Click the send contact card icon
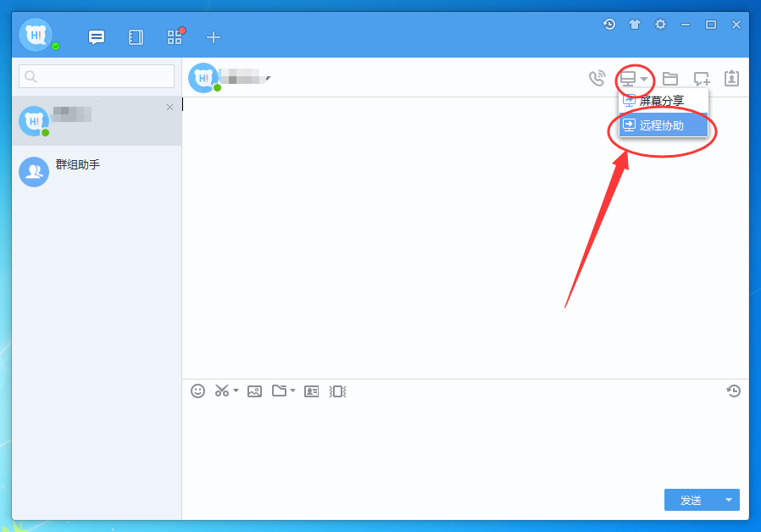The image size is (761, 532). (312, 391)
